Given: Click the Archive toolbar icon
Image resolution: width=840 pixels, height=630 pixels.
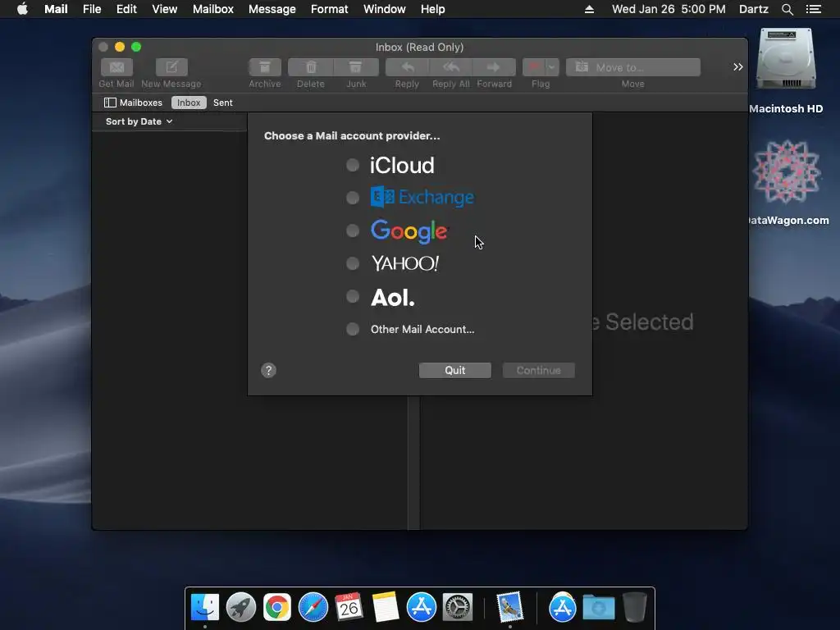Looking at the screenshot, I should [265, 67].
